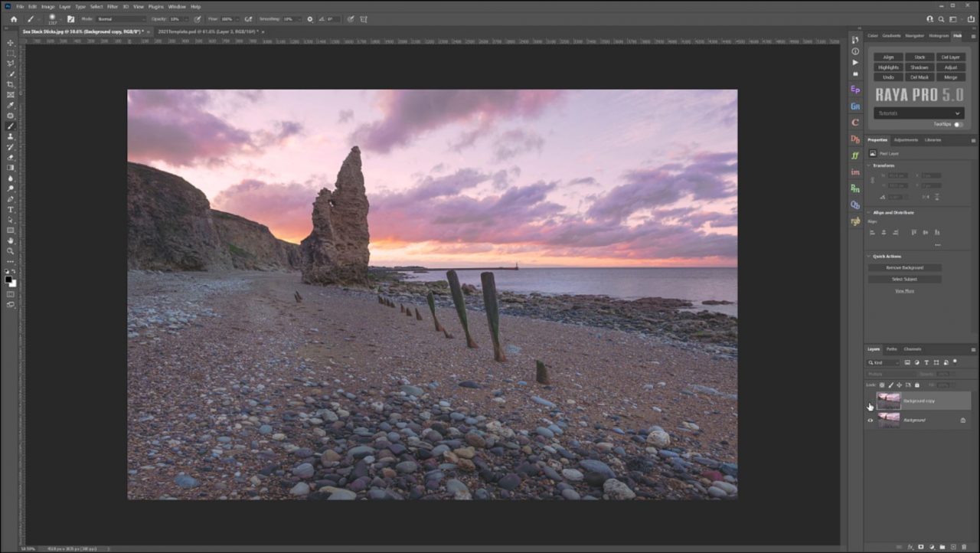Select the Brush tool in the toolbar
Image resolution: width=980 pixels, height=553 pixels.
point(10,126)
